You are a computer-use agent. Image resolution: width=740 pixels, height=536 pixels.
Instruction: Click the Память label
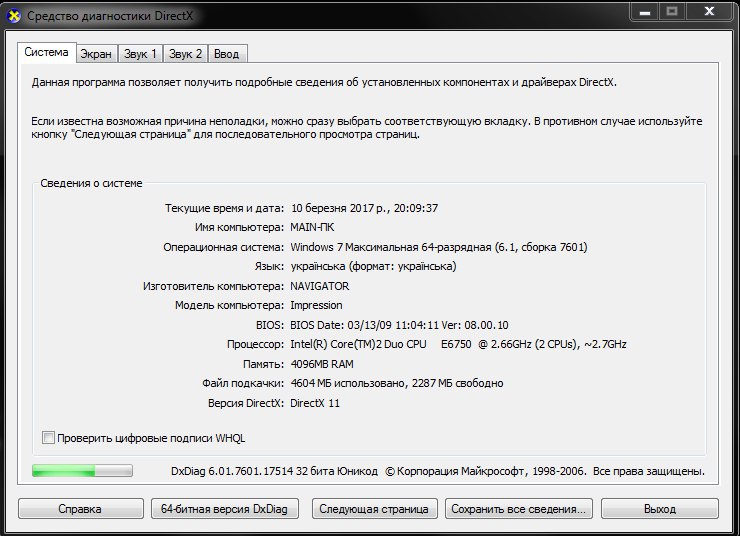coord(263,364)
